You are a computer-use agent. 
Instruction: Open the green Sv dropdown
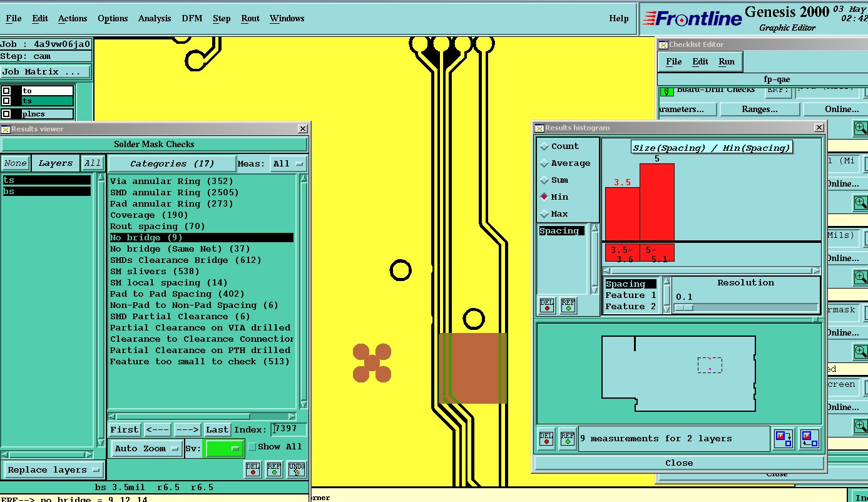click(x=223, y=448)
